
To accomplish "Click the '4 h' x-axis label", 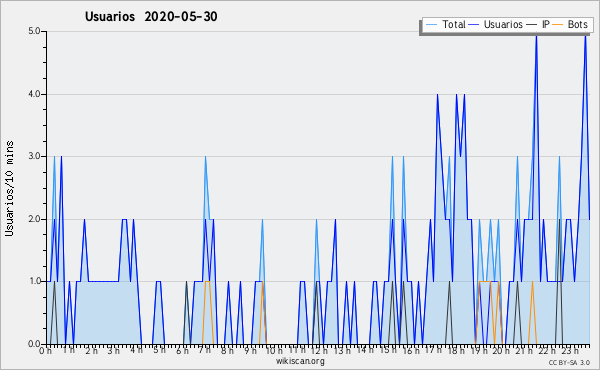I will tap(136, 350).
